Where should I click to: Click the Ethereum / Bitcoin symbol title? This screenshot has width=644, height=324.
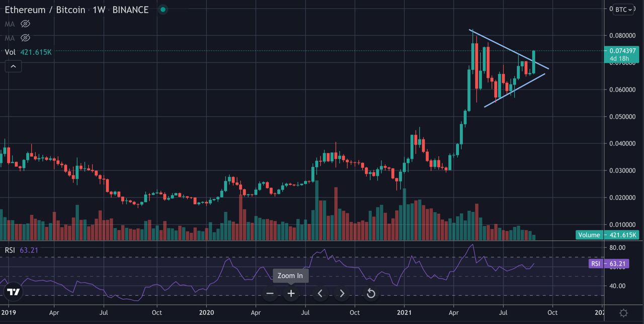pos(45,10)
